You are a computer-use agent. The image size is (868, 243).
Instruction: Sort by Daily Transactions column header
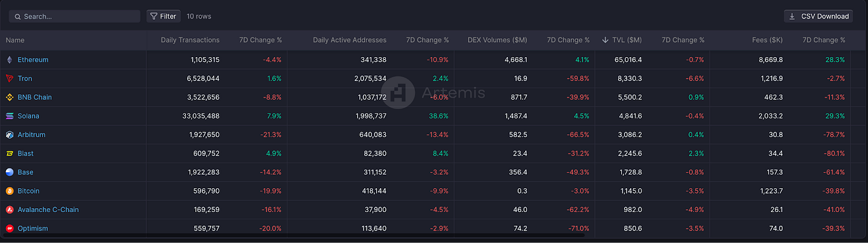190,40
